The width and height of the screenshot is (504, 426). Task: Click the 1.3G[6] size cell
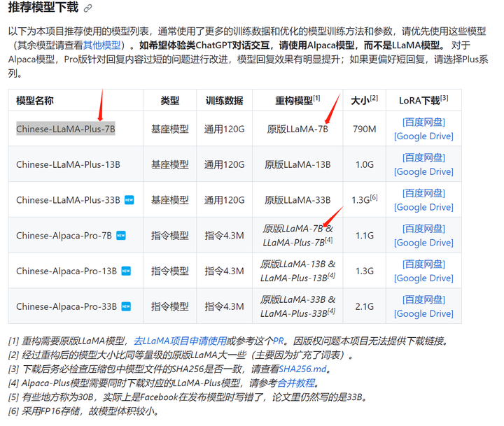[365, 199]
